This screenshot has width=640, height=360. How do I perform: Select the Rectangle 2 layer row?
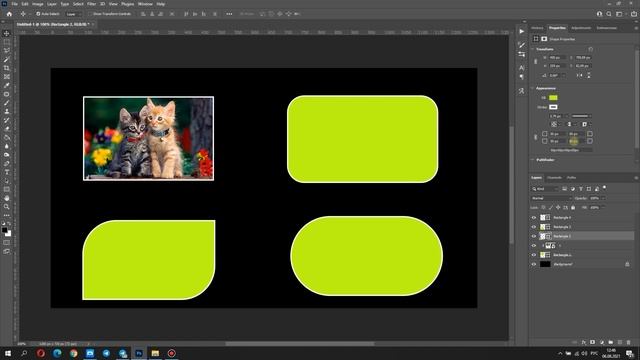pos(582,236)
